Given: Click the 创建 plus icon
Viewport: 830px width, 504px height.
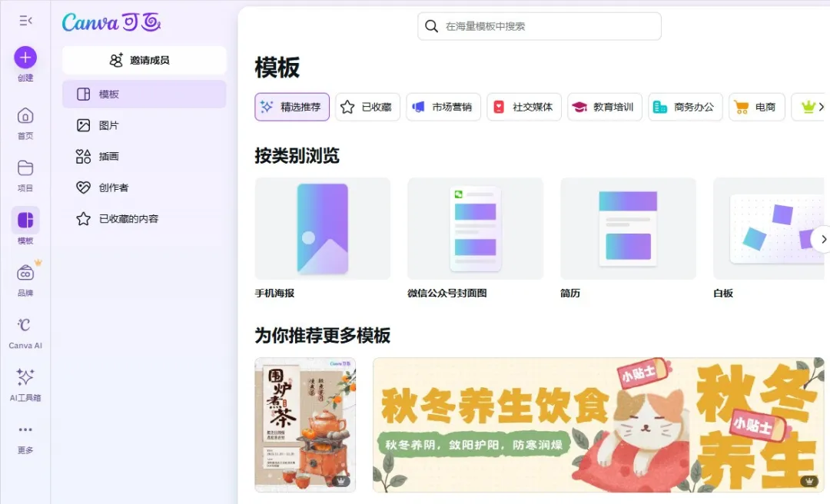Looking at the screenshot, I should click(25, 58).
